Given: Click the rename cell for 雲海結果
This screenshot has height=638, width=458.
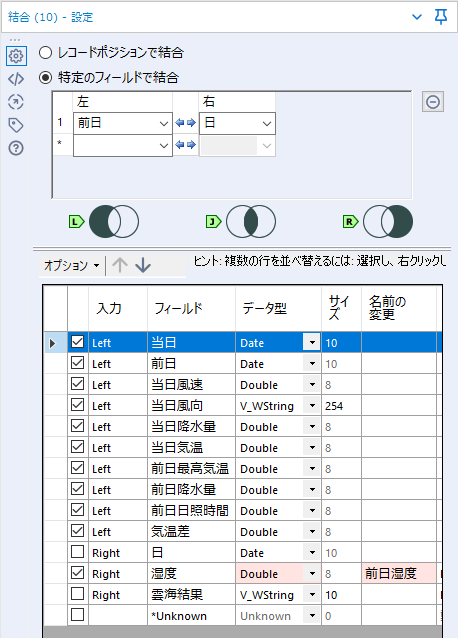Looking at the screenshot, I should (x=399, y=595).
